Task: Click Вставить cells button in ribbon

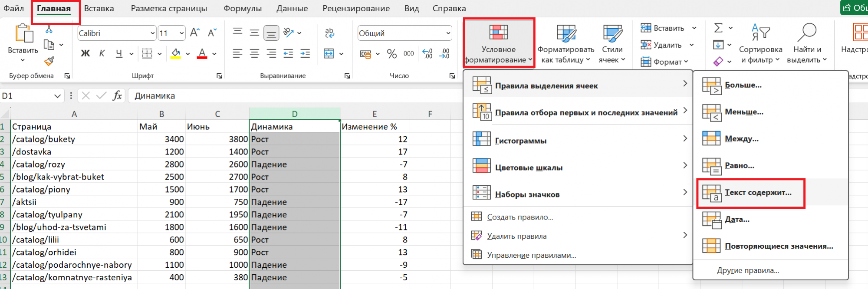Action: (663, 28)
